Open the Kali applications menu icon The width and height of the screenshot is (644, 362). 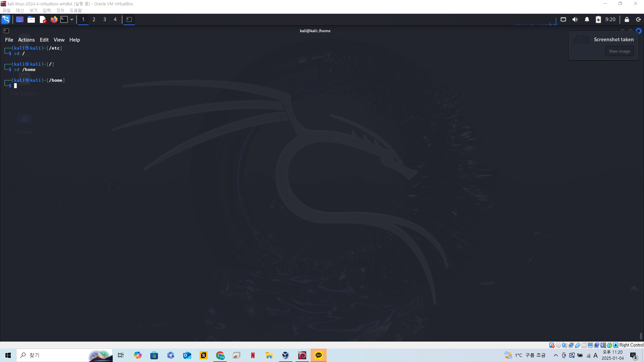tap(6, 19)
